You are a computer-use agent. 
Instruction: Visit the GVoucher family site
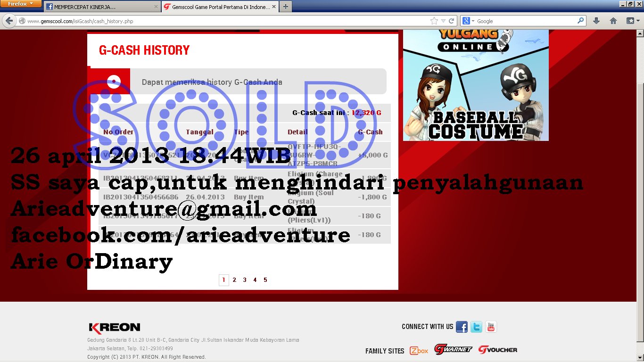(x=498, y=350)
